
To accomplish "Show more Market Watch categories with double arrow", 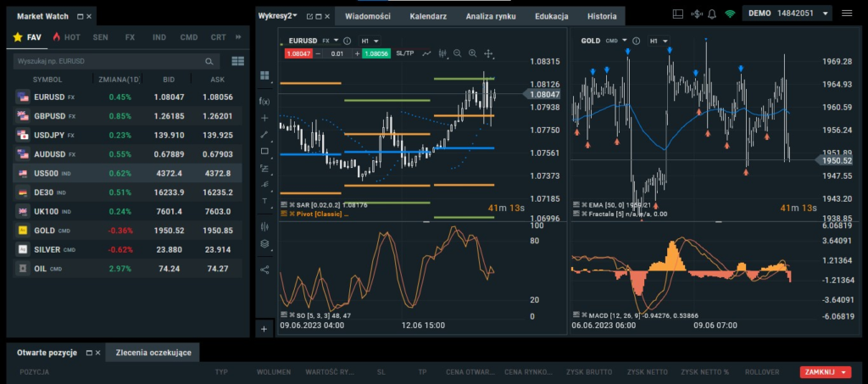I will pyautogui.click(x=237, y=37).
